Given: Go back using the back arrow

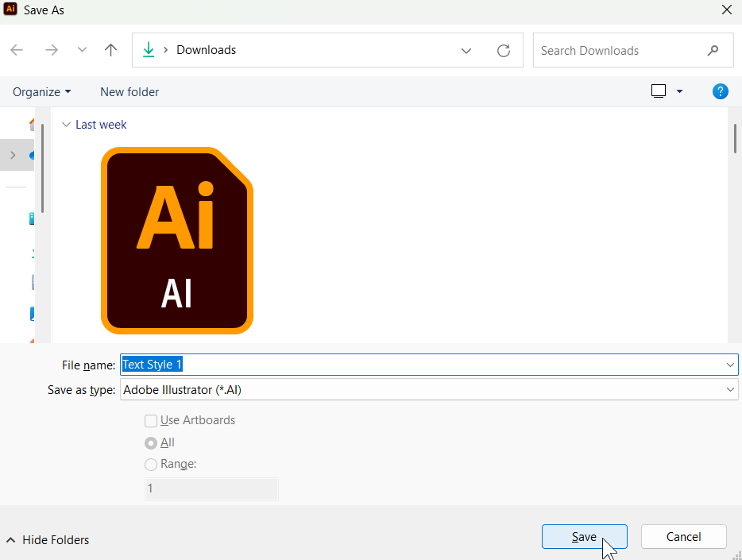Looking at the screenshot, I should (17, 50).
